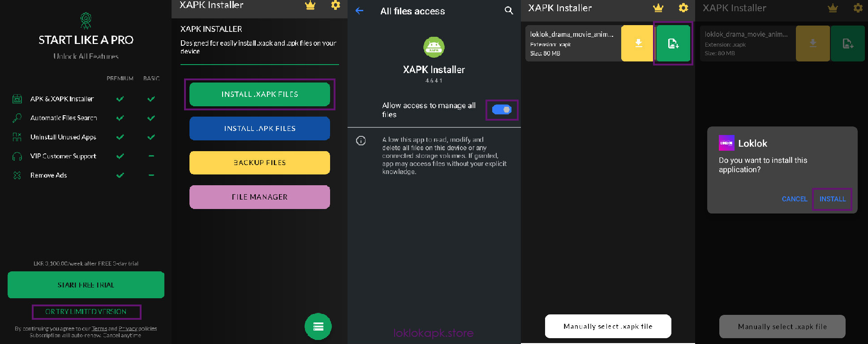Tap green install-file icon for loklok file
This screenshot has height=344, width=868.
click(x=673, y=44)
